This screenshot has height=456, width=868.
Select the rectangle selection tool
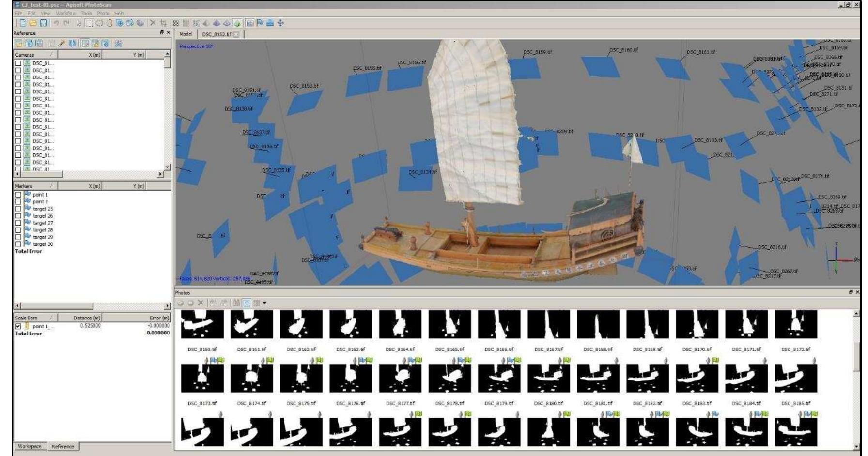coord(89,23)
